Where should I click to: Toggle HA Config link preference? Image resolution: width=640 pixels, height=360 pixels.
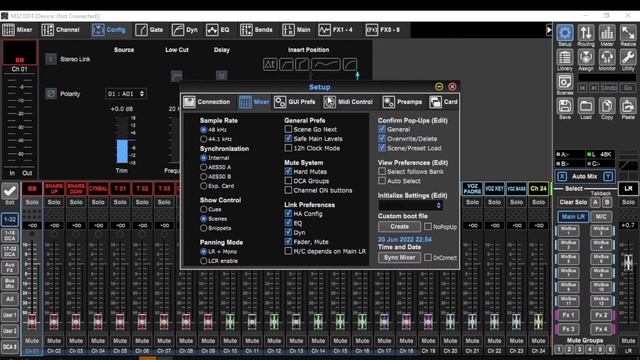coord(288,214)
